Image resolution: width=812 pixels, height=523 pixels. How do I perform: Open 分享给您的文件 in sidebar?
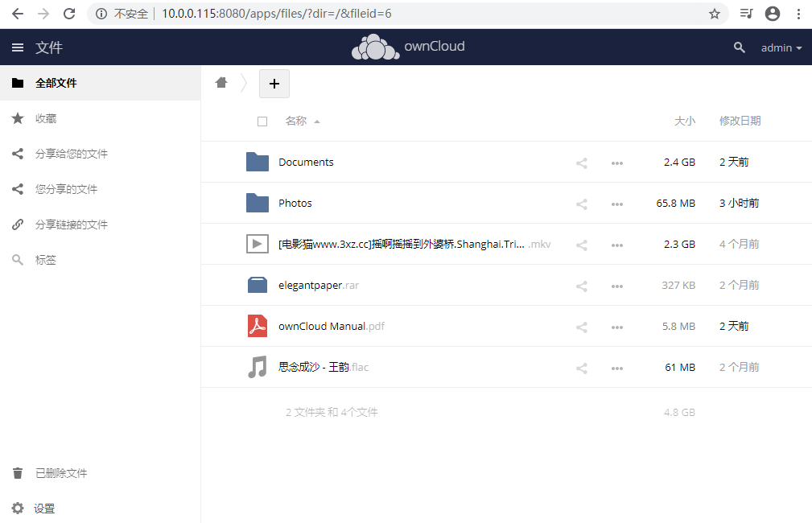point(100,154)
